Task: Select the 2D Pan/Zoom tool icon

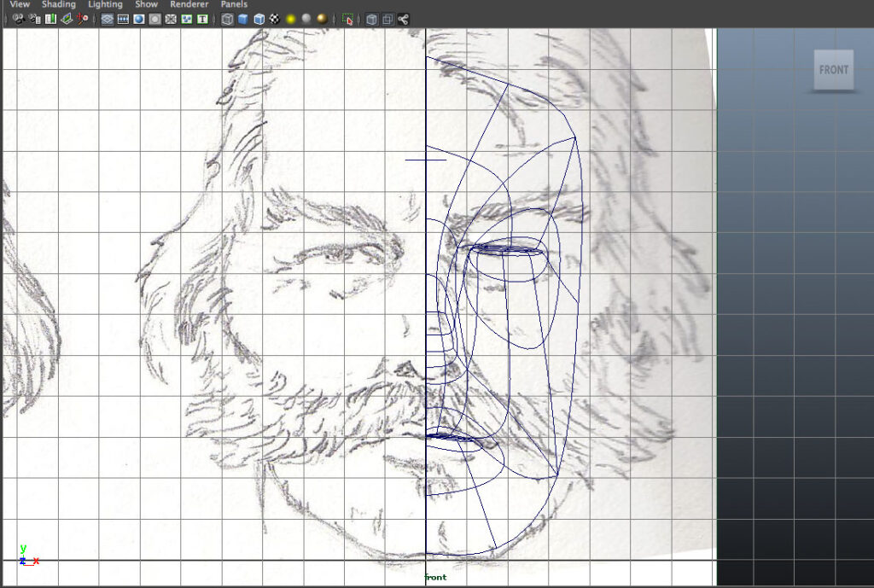Action: [82, 19]
